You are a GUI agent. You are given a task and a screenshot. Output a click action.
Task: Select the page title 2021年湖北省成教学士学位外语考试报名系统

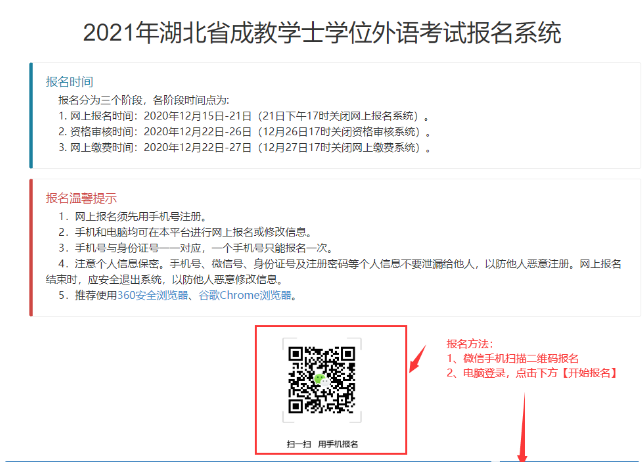pos(322,32)
